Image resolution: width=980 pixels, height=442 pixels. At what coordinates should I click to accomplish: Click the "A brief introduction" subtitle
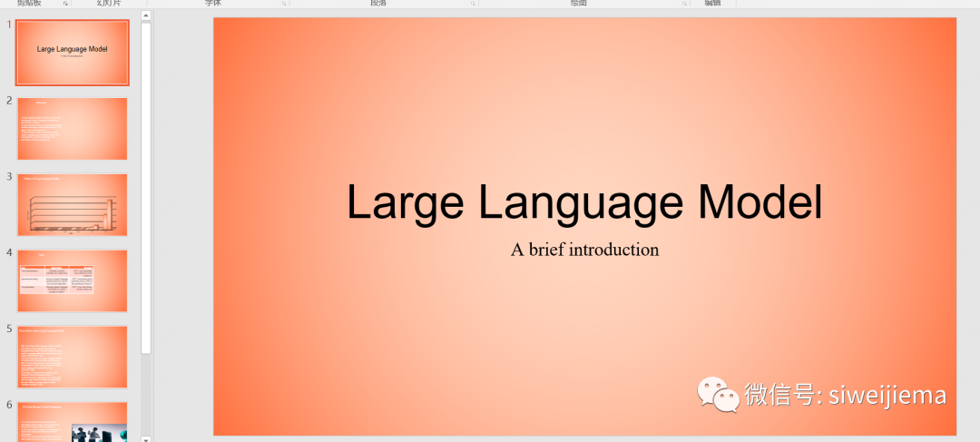click(x=584, y=250)
